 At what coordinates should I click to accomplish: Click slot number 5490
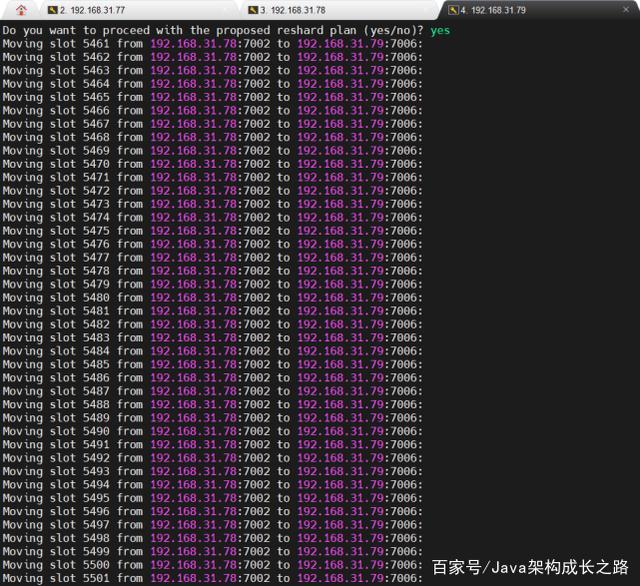pyautogui.click(x=96, y=431)
